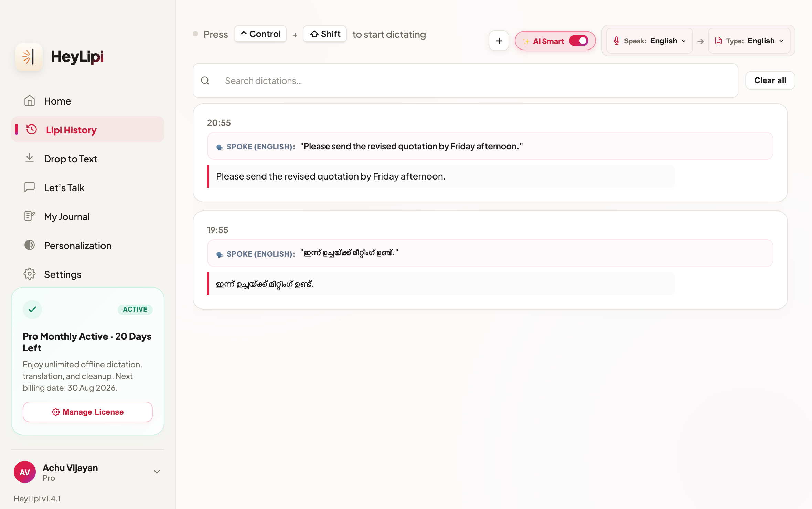Image resolution: width=812 pixels, height=509 pixels.
Task: Click the ACTIVE status badge
Action: coord(135,309)
